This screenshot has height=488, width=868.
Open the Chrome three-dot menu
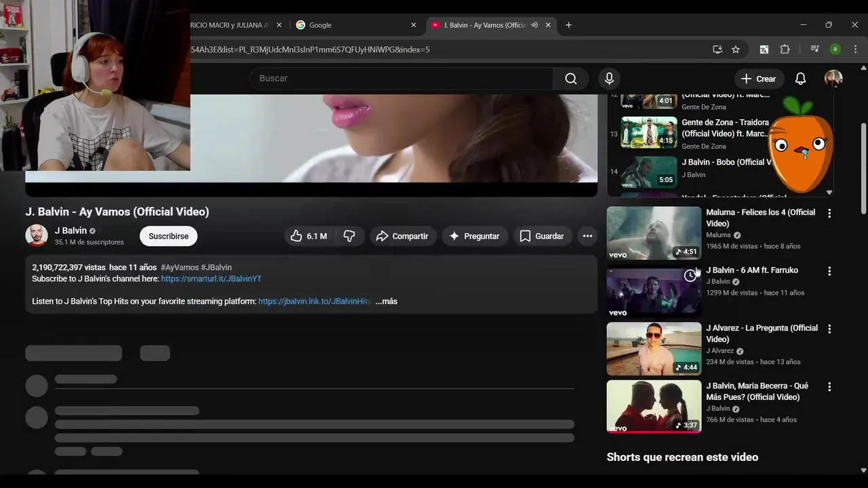(855, 49)
